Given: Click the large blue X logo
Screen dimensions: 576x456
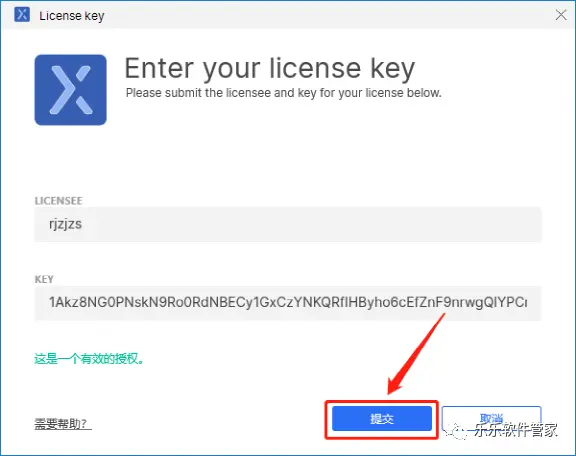Looking at the screenshot, I should 71,90.
